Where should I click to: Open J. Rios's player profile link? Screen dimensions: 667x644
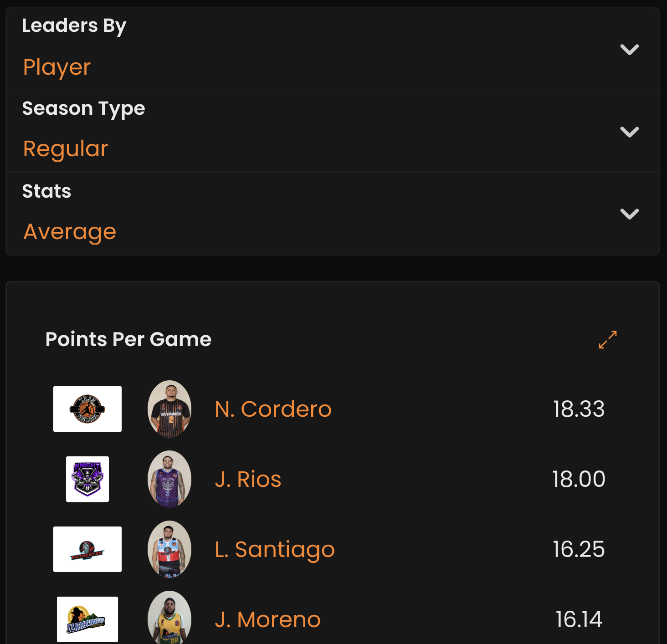248,479
